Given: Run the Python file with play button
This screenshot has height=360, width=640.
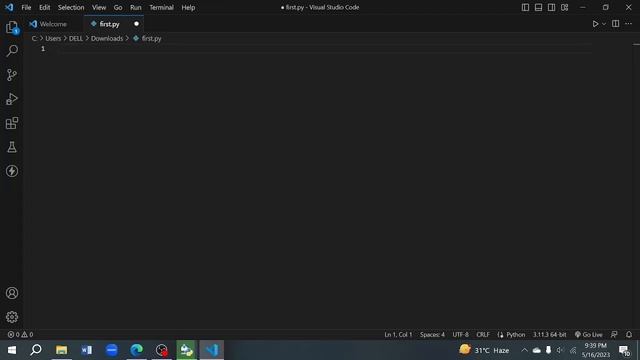Looking at the screenshot, I should [596, 24].
